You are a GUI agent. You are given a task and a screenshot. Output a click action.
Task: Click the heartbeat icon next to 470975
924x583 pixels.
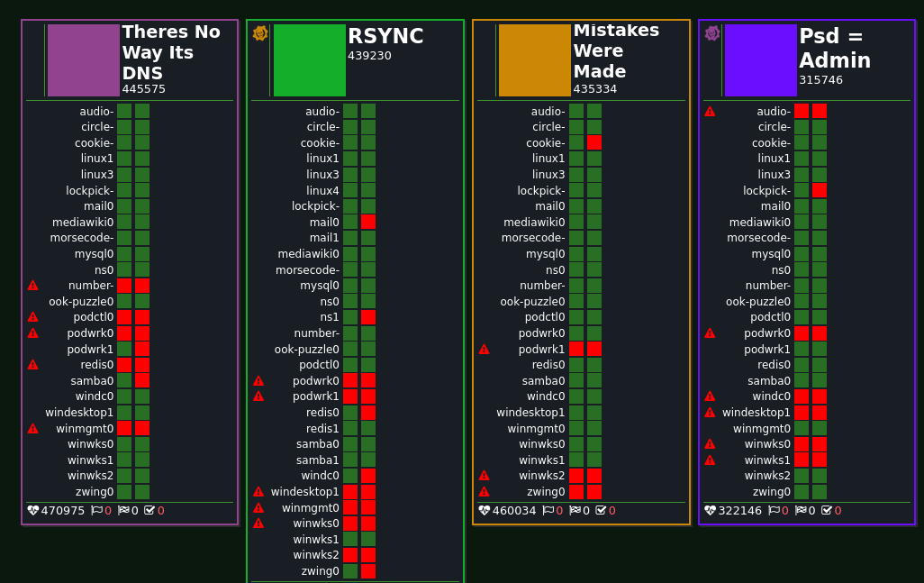click(33, 511)
